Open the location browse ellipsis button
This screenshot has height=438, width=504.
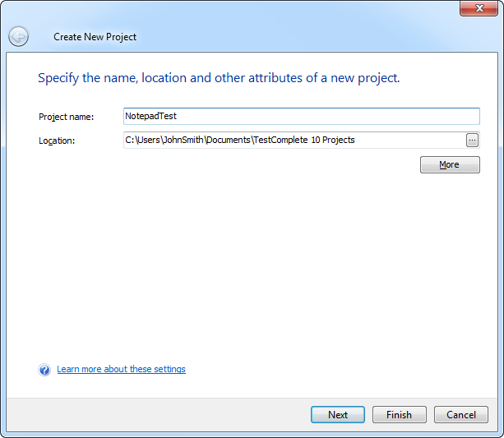(472, 140)
